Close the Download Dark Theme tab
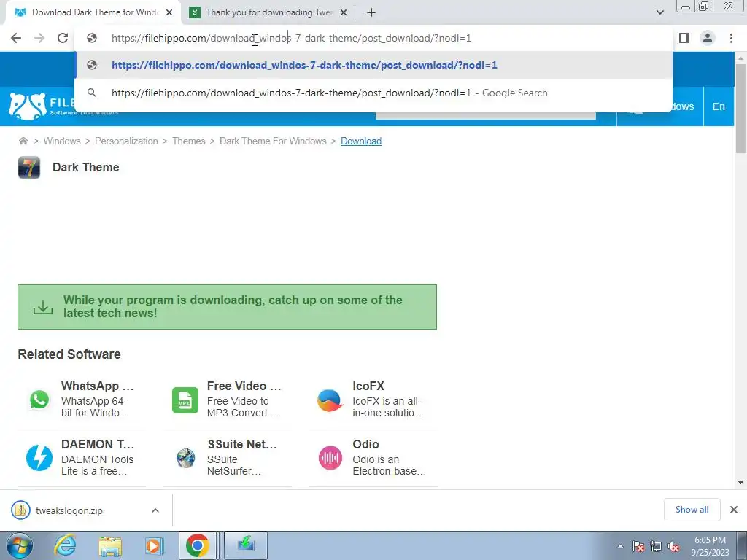The image size is (747, 560). pyautogui.click(x=169, y=12)
